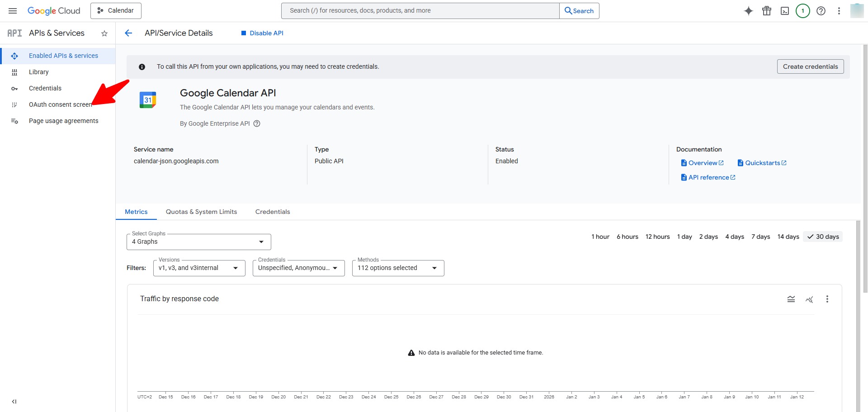Click the main page vertical scrollbar
868x412 pixels.
pyautogui.click(x=865, y=169)
